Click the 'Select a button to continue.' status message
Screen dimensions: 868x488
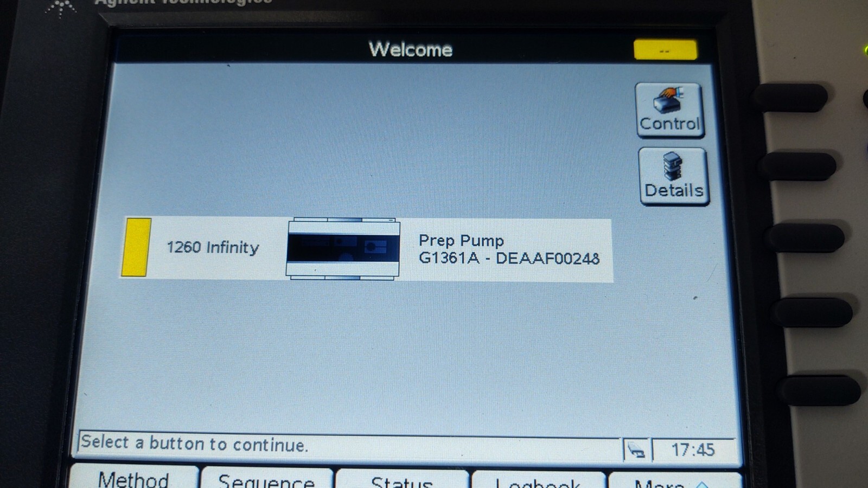[x=194, y=444]
